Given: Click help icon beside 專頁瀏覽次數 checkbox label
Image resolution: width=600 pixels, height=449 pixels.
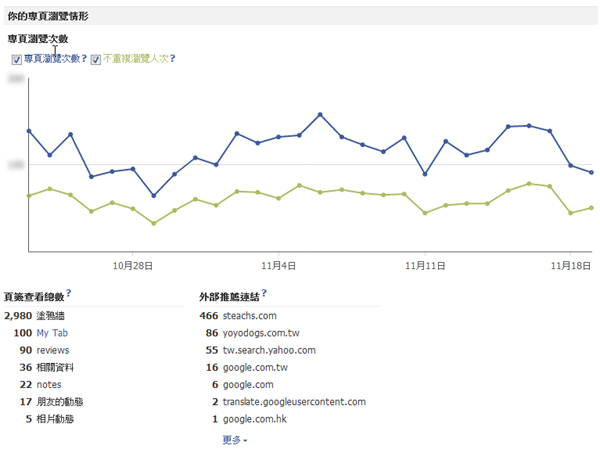Looking at the screenshot, I should [85, 59].
